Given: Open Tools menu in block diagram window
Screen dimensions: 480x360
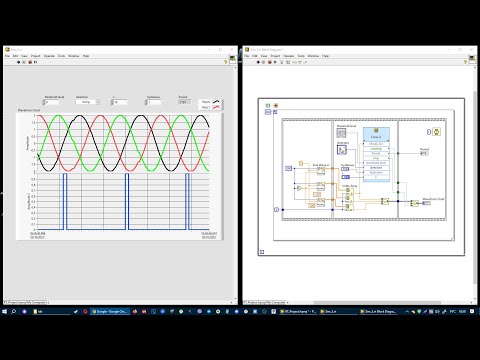Looking at the screenshot, I should coord(301,56).
